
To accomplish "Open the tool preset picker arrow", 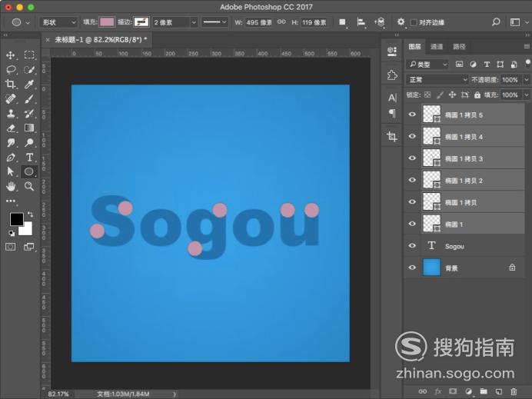I will 28,23.
